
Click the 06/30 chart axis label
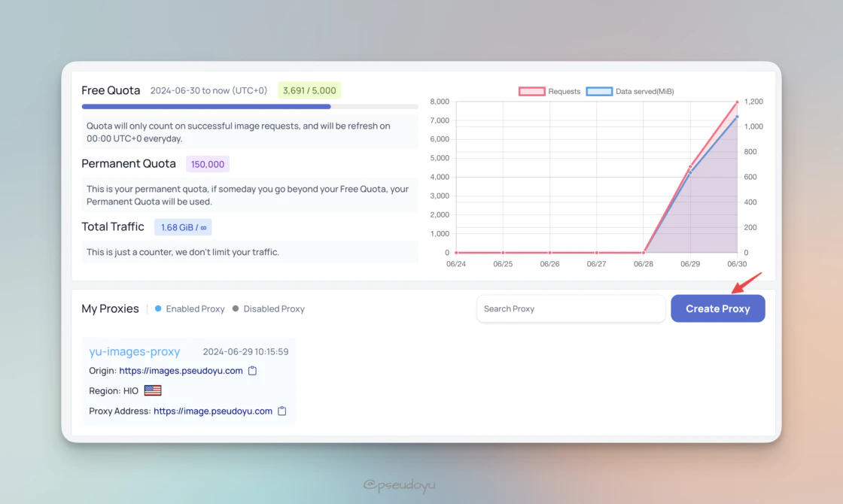(737, 264)
